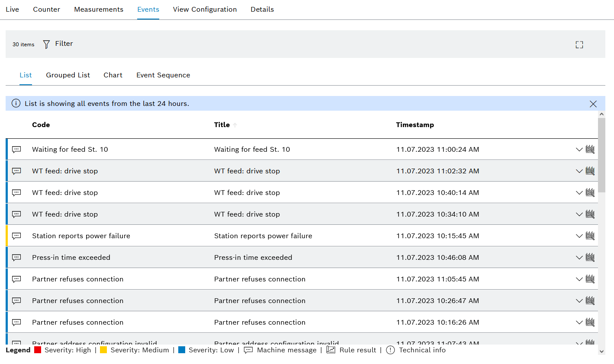
Task: Click the vertical scrollbar thumb
Action: [601, 155]
